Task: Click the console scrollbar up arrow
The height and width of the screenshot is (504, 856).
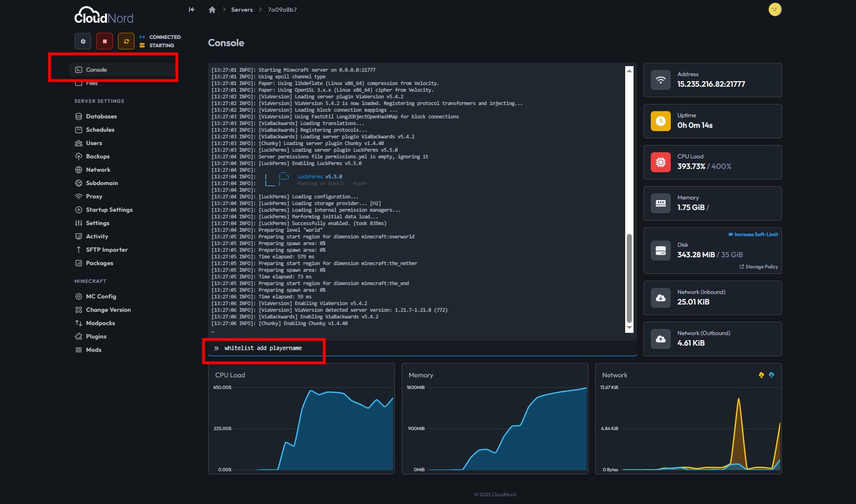Action: 630,71
